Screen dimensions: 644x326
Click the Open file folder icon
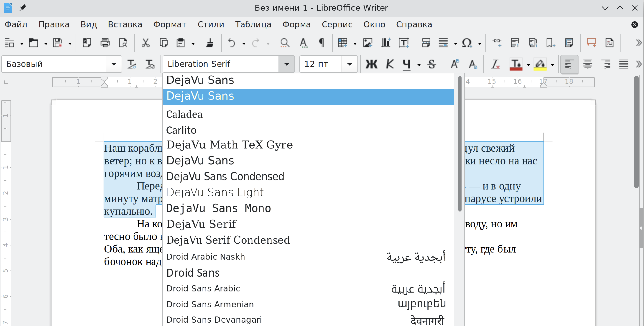33,43
